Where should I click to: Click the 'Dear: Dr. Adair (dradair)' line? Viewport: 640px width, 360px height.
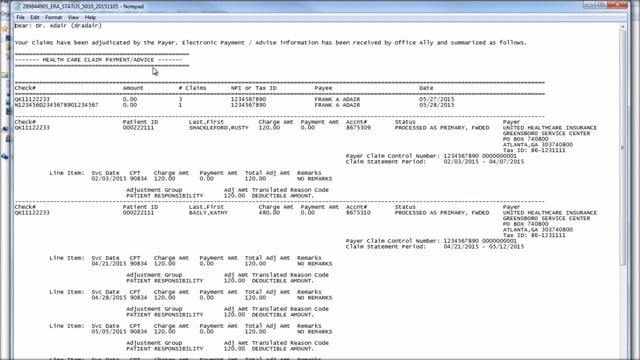click(58, 26)
